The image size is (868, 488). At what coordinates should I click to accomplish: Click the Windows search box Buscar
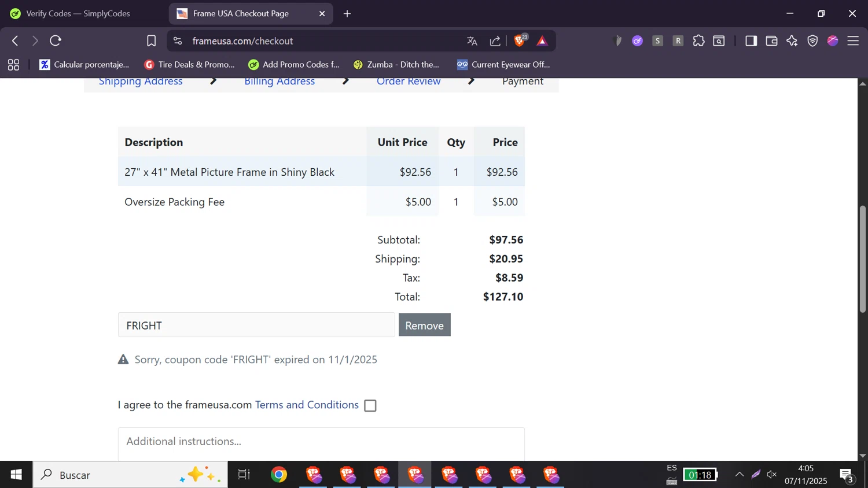click(x=130, y=475)
